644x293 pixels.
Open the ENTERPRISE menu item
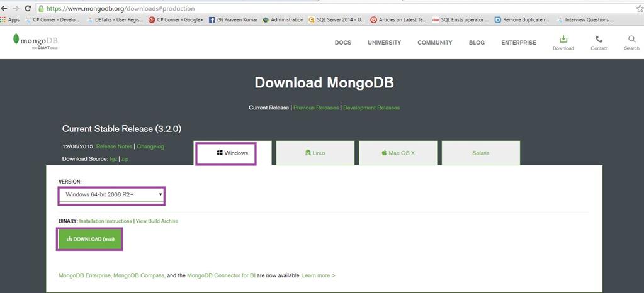click(519, 43)
